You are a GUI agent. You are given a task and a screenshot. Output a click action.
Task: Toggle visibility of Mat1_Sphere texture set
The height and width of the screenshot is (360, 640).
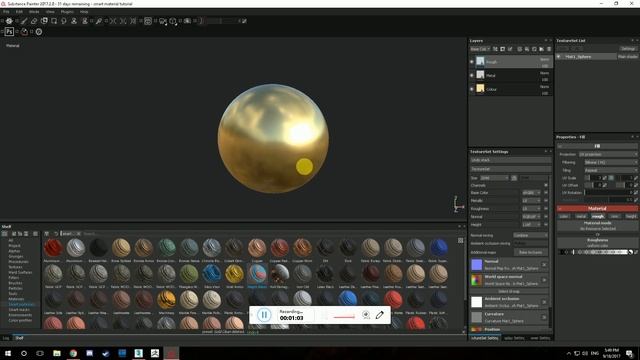coord(559,57)
